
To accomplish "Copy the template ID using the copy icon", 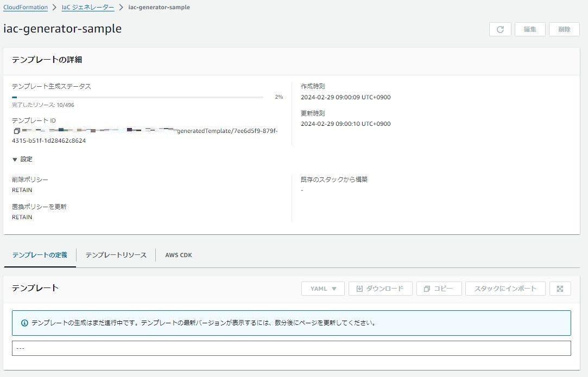I will pyautogui.click(x=15, y=131).
